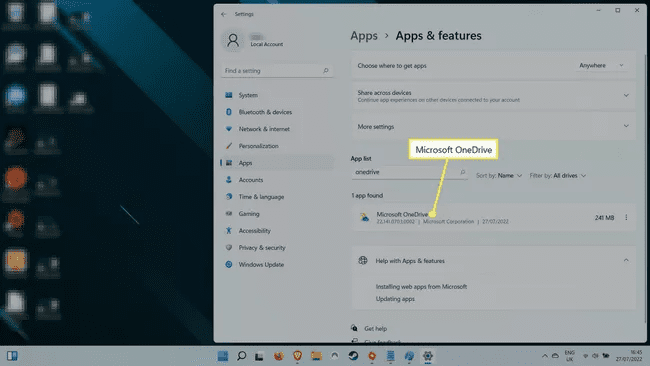Click the magnifier icon in the App list search box
This screenshot has width=650, height=366.
coord(463,172)
